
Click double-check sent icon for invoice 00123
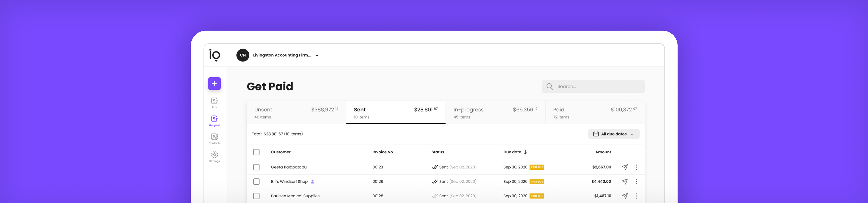point(435,167)
